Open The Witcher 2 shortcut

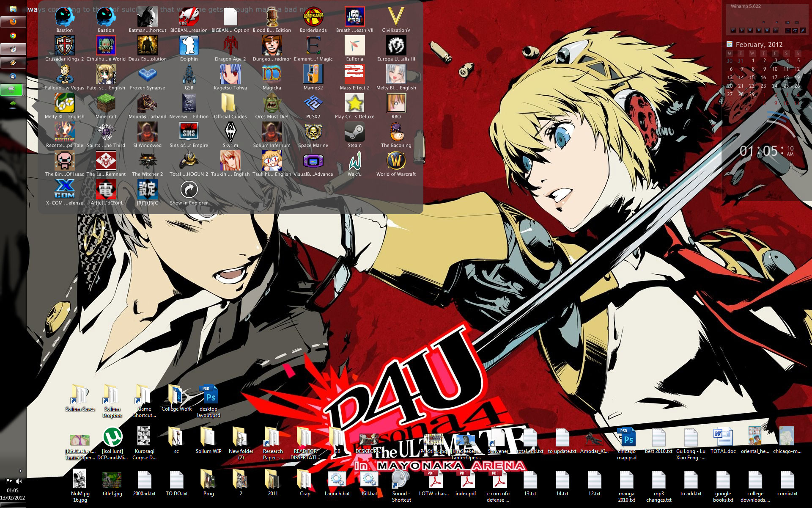[147, 164]
